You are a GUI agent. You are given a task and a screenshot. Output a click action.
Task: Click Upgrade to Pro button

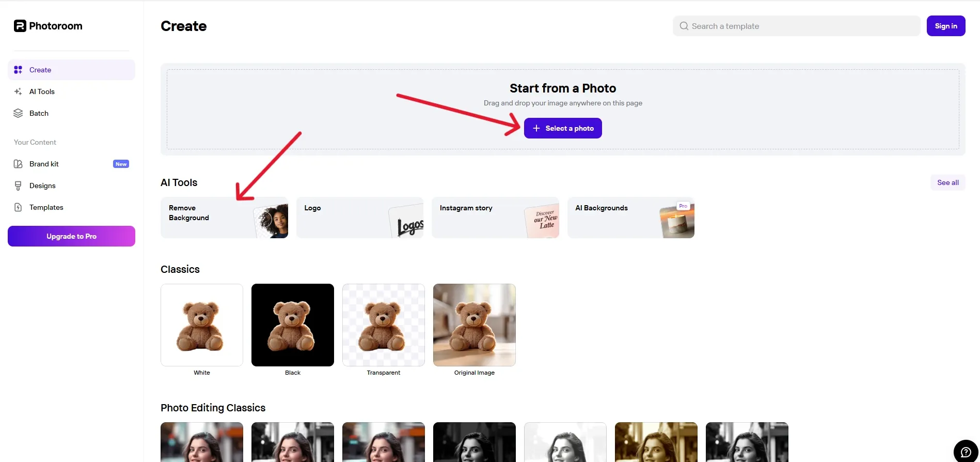click(71, 236)
